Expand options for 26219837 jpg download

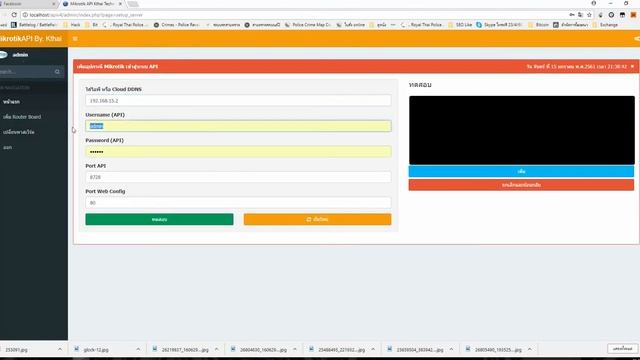coord(216,349)
